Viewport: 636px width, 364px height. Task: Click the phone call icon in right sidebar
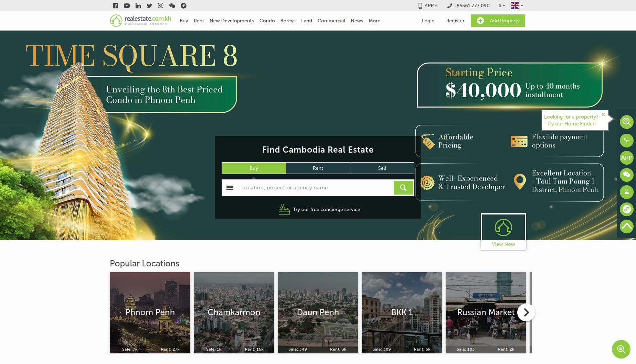point(627,141)
